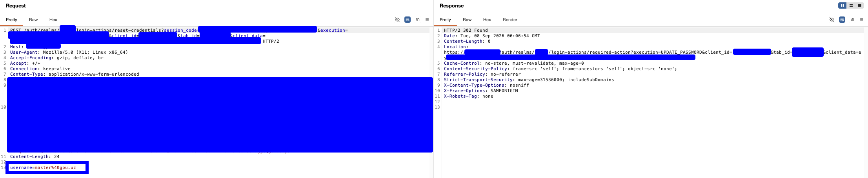Viewport: 868px width, 178px height.
Task: Click Content-Length: 24 header in request
Action: coord(35,156)
